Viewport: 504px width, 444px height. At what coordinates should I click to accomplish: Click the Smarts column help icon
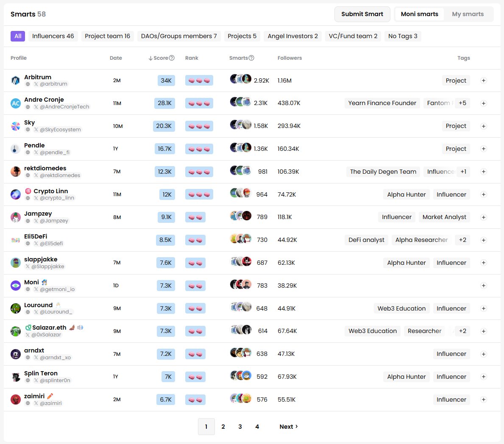click(x=251, y=58)
